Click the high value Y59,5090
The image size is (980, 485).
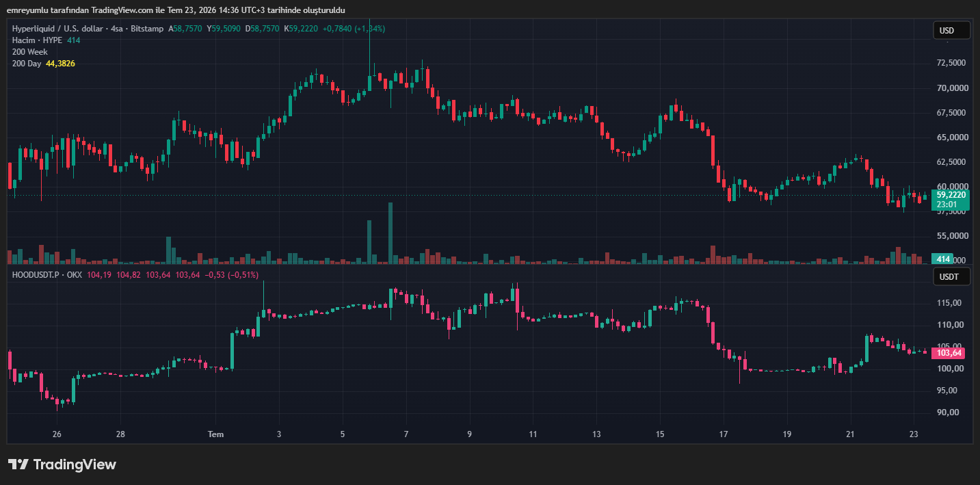coord(224,29)
